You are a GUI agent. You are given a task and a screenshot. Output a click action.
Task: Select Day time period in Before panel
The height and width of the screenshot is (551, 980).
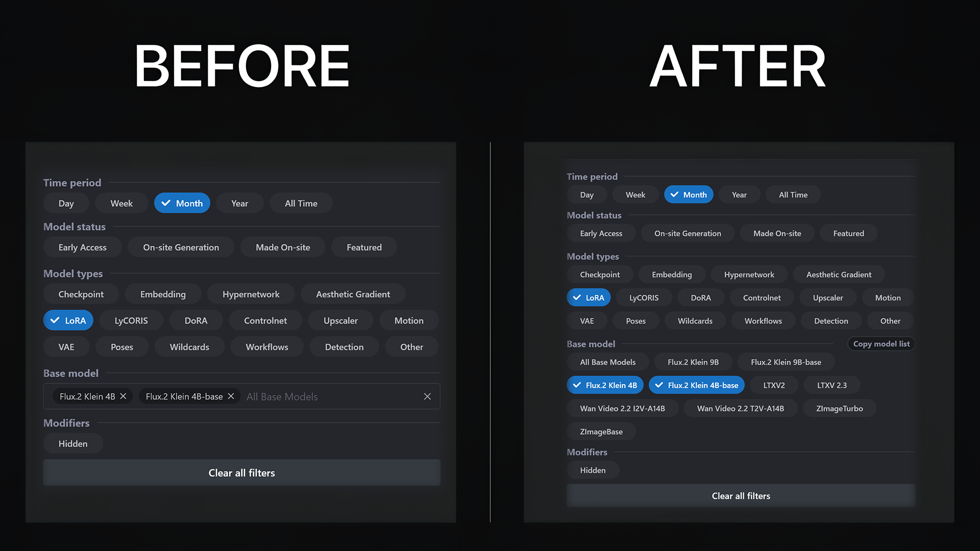[x=66, y=203]
